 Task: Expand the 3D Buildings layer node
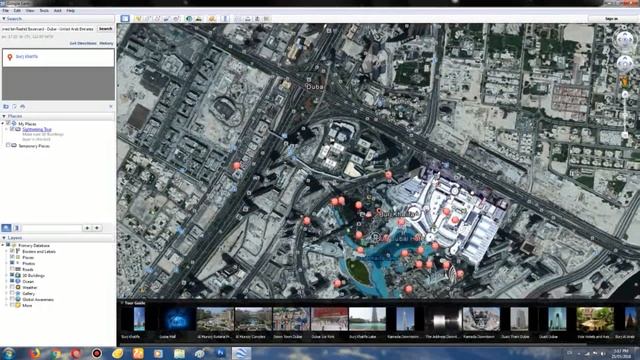click(7, 276)
